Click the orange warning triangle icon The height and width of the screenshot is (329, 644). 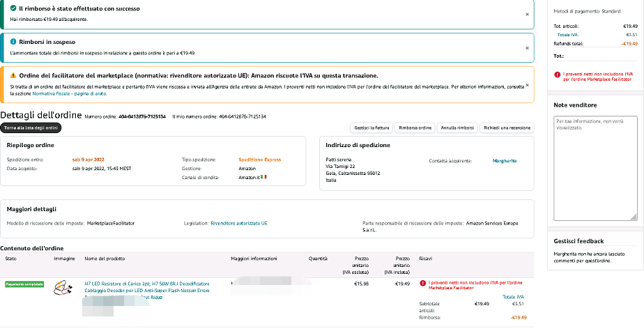pos(13,75)
